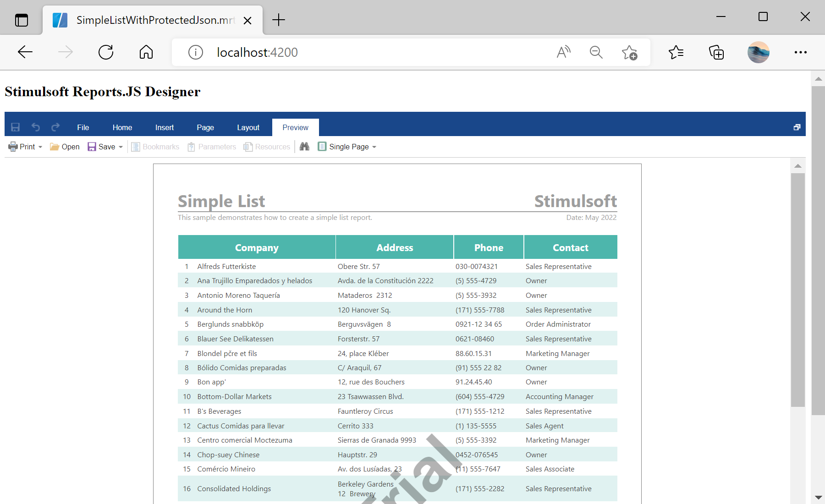Select the SimpleListWithProtectedJson.mrt tab
The width and height of the screenshot is (825, 504).
point(153,20)
